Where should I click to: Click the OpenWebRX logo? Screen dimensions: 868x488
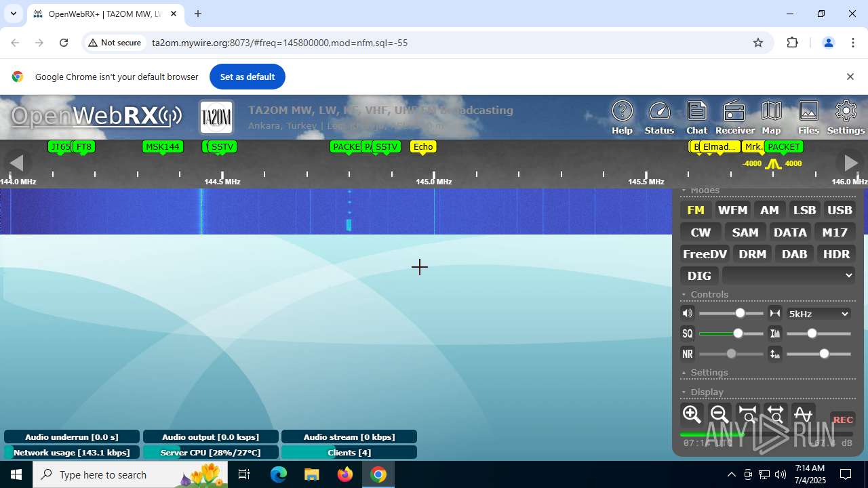(96, 117)
